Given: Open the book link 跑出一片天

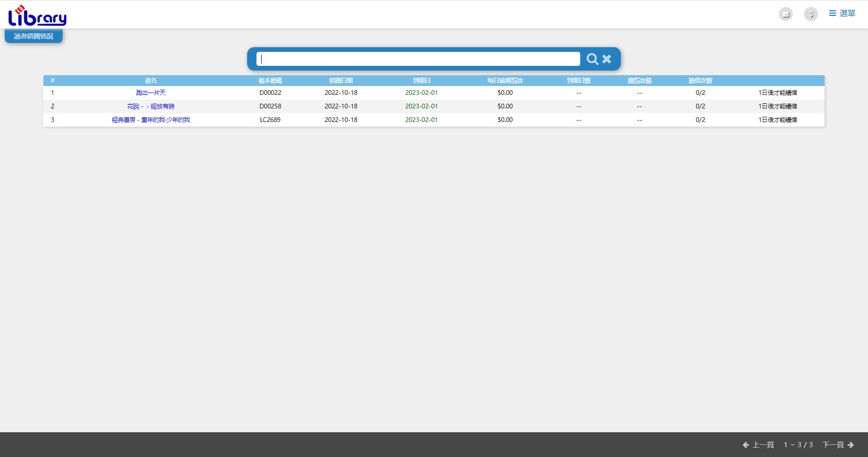Looking at the screenshot, I should coord(151,93).
